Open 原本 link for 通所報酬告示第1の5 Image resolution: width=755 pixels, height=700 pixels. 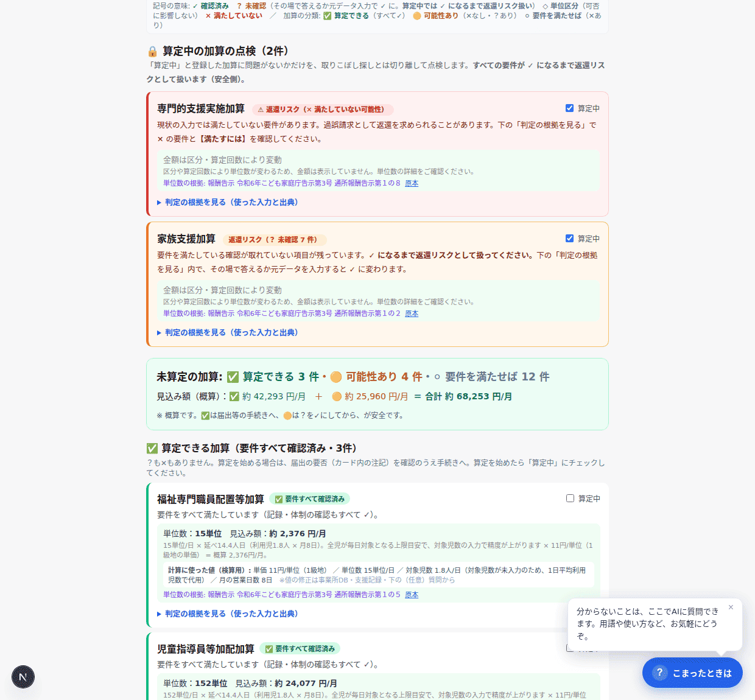point(412,595)
